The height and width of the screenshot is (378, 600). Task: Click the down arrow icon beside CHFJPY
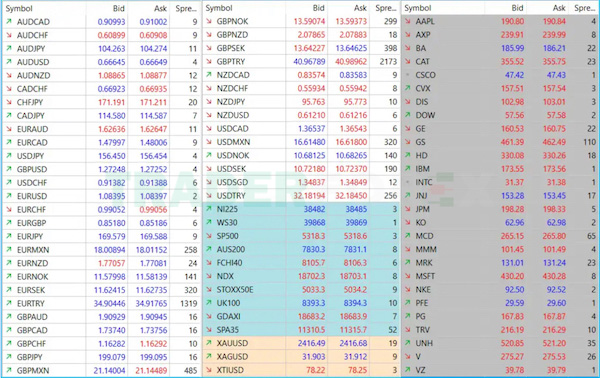pyautogui.click(x=9, y=102)
